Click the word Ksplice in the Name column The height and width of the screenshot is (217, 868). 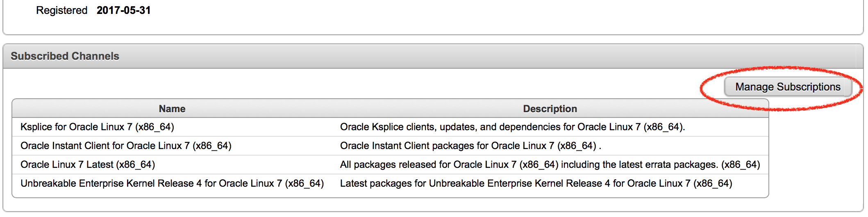[36, 127]
